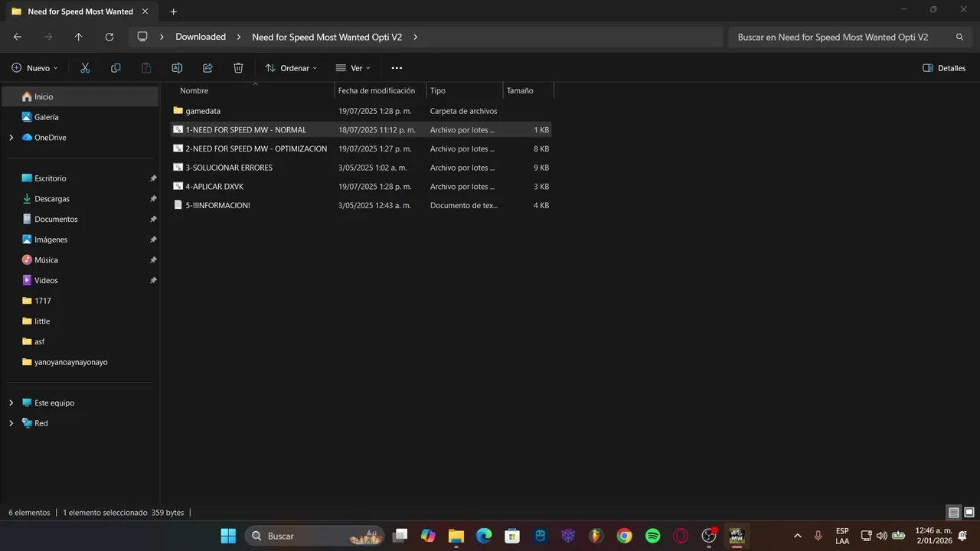Select Galería in the navigation pane
This screenshot has width=980, height=551.
coord(82,117)
